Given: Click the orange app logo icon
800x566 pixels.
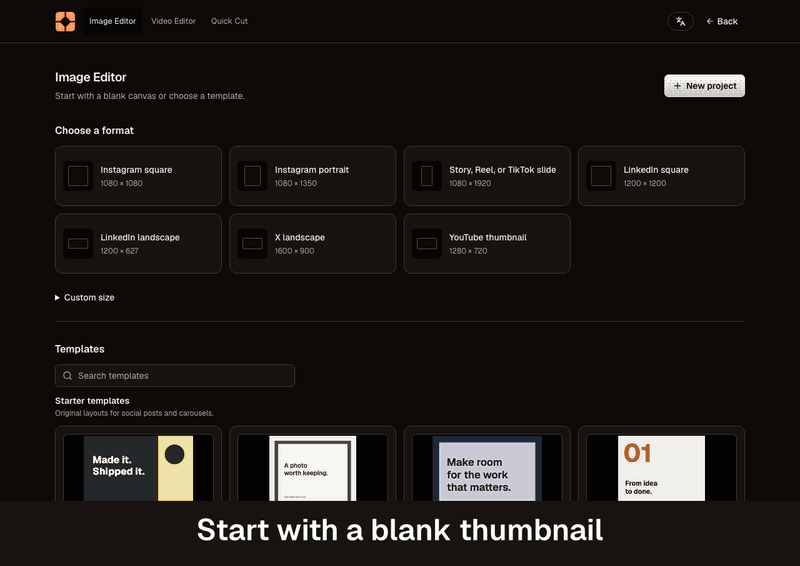Looking at the screenshot, I should (65, 21).
